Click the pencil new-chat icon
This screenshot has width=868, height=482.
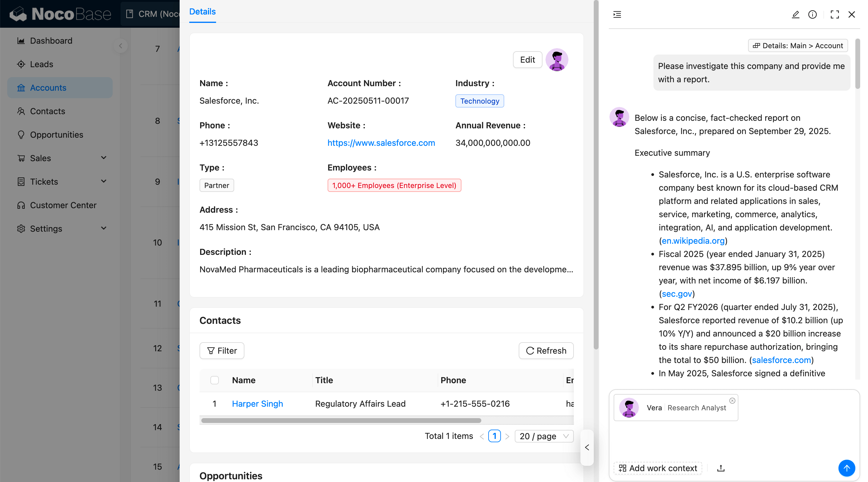point(795,14)
